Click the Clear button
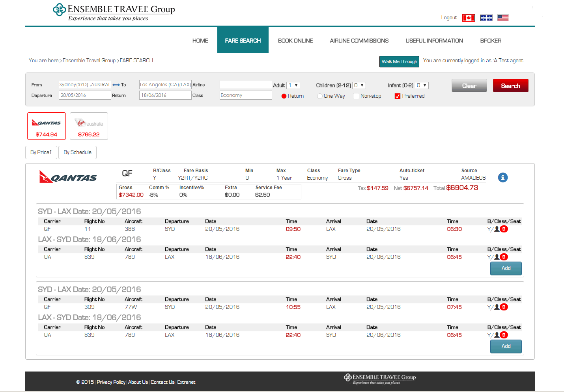Image resolution: width=564 pixels, height=392 pixels. (x=469, y=85)
